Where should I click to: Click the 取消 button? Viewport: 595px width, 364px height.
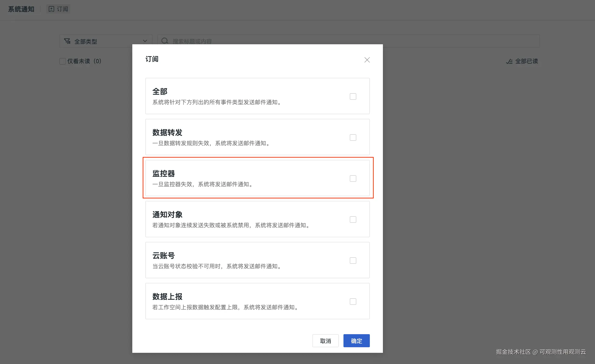[x=325, y=341]
